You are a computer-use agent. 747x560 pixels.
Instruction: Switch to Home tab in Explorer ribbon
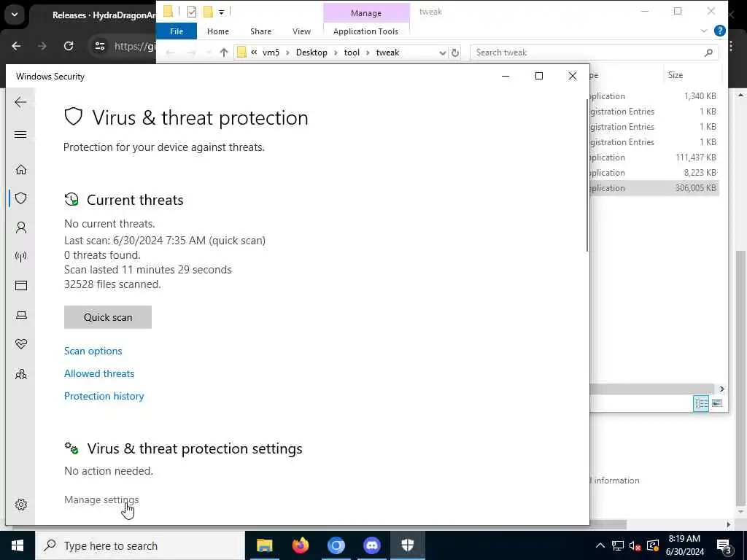[x=217, y=31]
